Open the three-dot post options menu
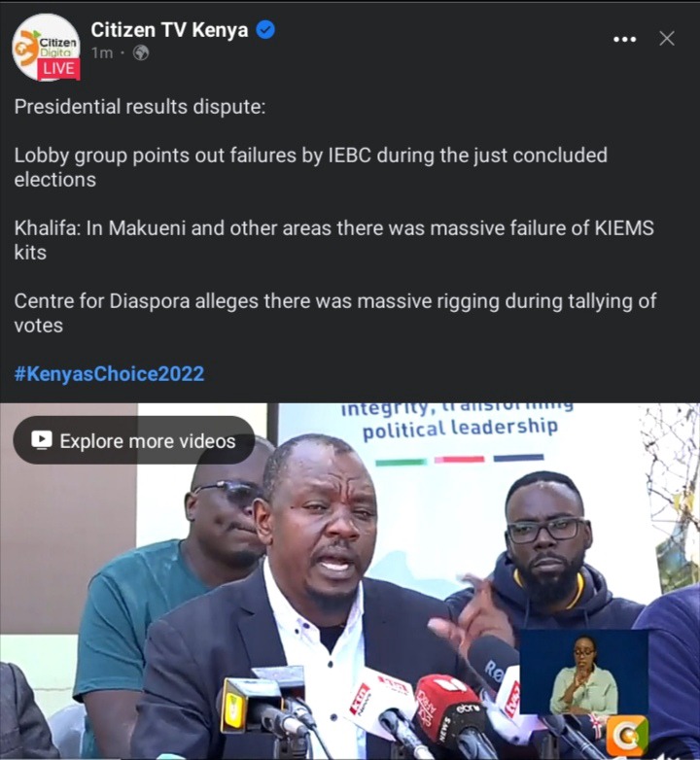 tap(624, 39)
